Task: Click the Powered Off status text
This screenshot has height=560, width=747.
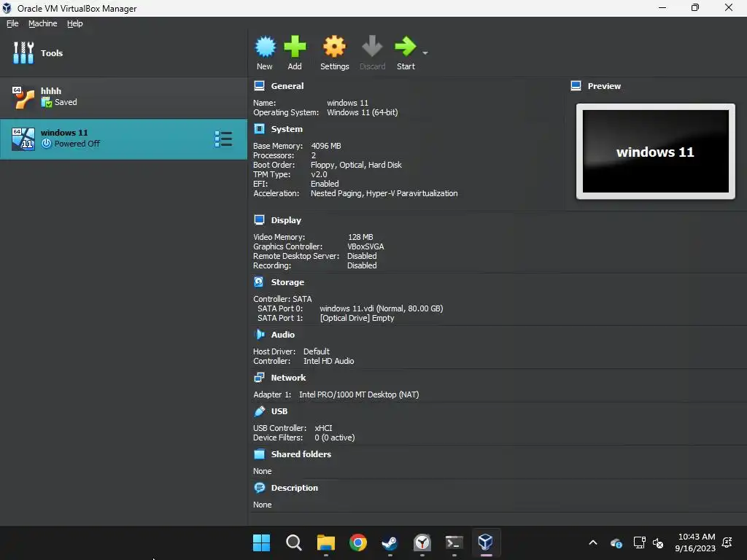Action: [x=77, y=144]
